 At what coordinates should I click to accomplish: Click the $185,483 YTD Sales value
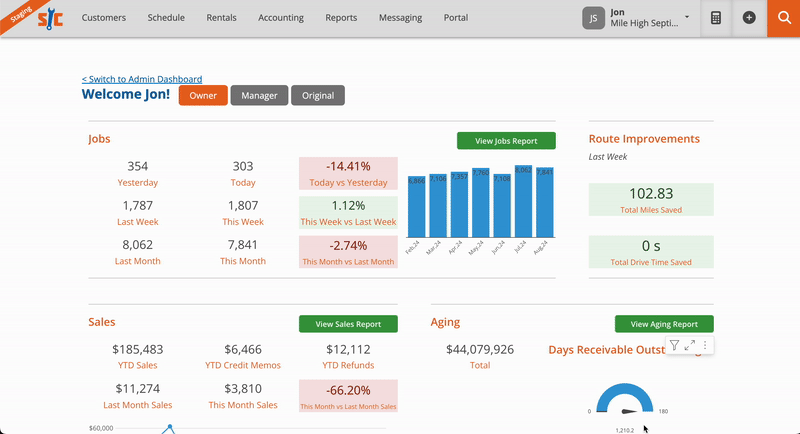point(138,349)
